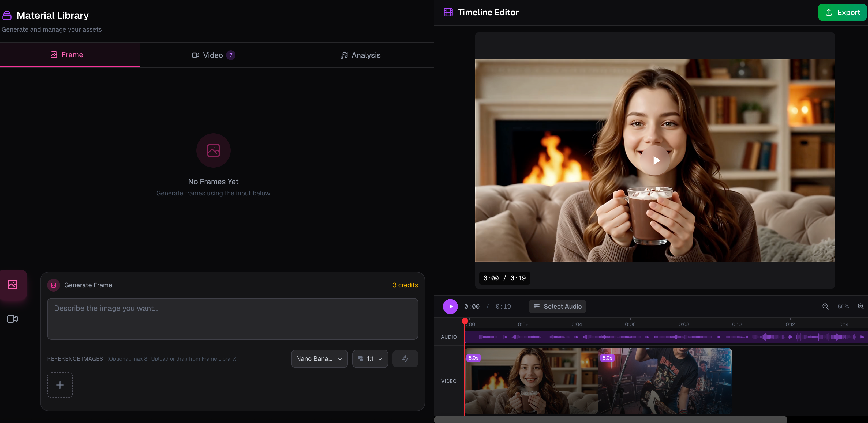Image resolution: width=868 pixels, height=423 pixels.
Task: Click the Export button
Action: tap(842, 12)
